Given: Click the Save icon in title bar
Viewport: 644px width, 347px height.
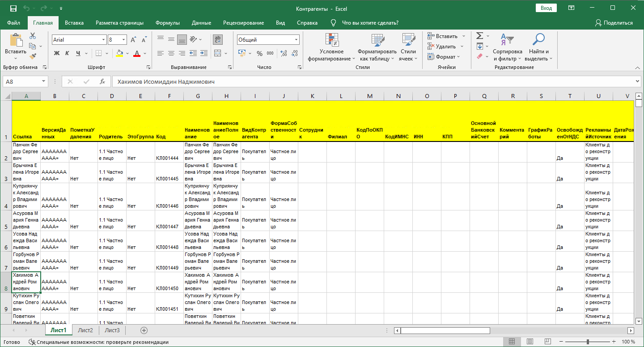Looking at the screenshot, I should click(13, 9).
